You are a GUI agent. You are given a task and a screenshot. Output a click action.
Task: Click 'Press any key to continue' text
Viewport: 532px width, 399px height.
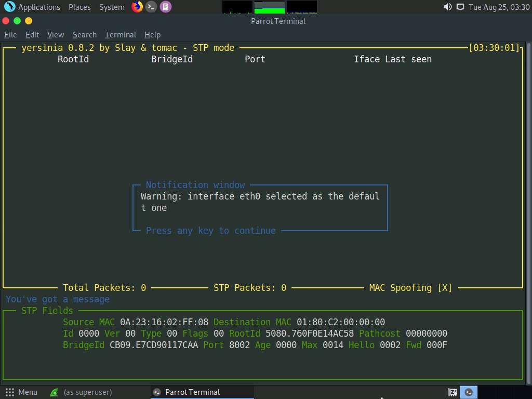(x=211, y=231)
